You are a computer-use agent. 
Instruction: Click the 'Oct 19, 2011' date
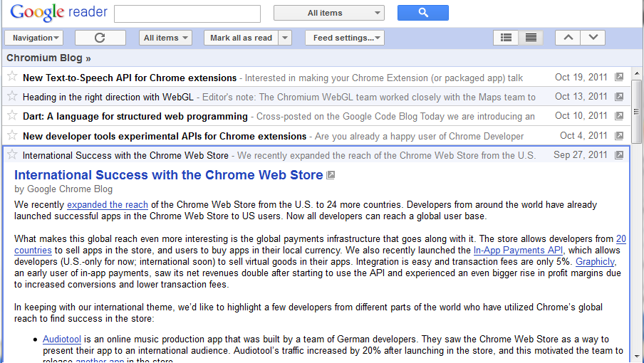(581, 77)
